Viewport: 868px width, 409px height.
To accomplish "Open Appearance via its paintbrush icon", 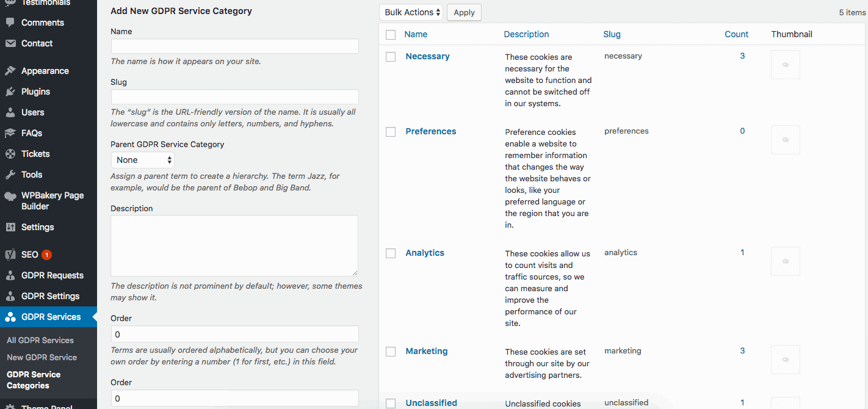I will pyautogui.click(x=10, y=71).
